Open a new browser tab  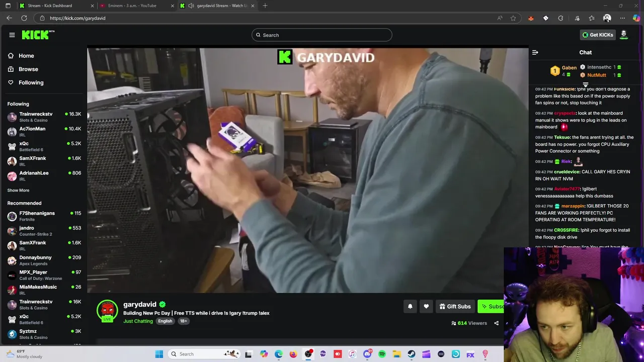[265, 6]
